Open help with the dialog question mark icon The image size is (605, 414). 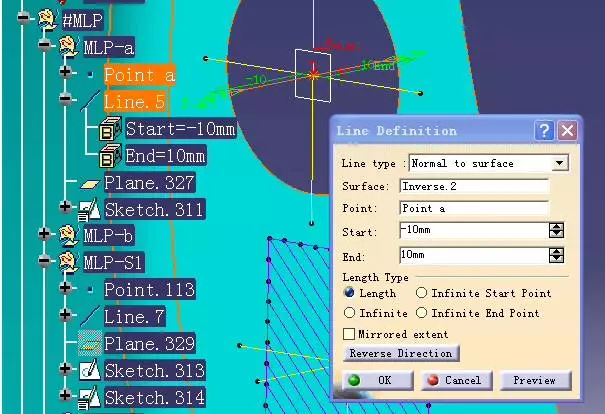[544, 131]
